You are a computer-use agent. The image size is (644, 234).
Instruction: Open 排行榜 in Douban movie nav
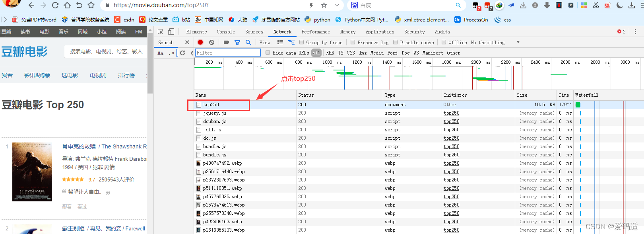126,75
